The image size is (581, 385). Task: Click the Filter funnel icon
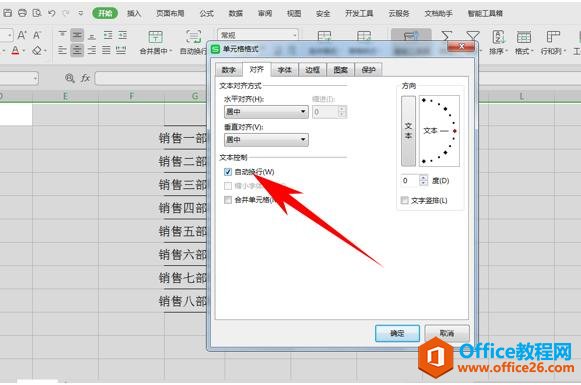(x=473, y=36)
